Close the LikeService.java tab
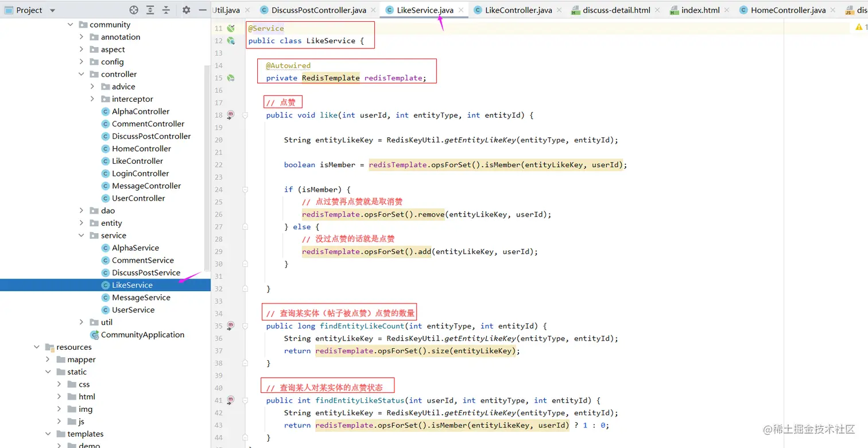Viewport: 868px width, 448px height. coord(461,10)
